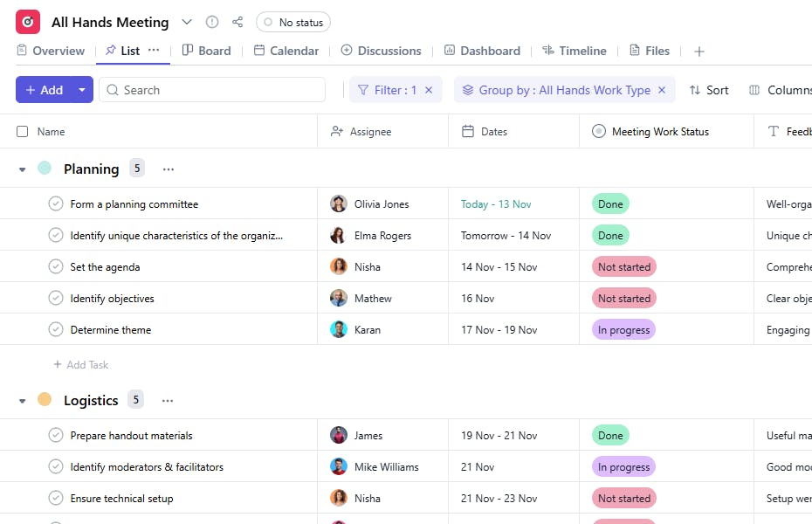Tick the select-all checkbox beside Name
This screenshot has height=524, width=812.
click(23, 132)
